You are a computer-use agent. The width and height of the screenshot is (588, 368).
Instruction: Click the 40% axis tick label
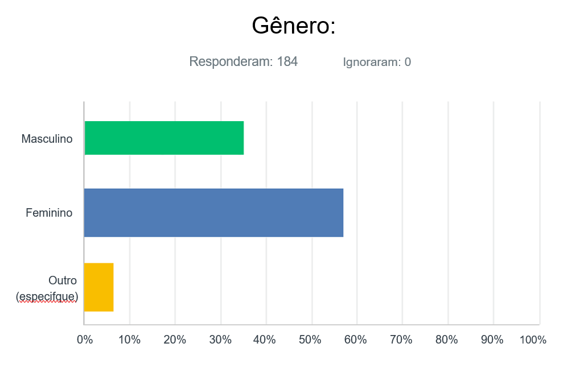[x=265, y=340]
